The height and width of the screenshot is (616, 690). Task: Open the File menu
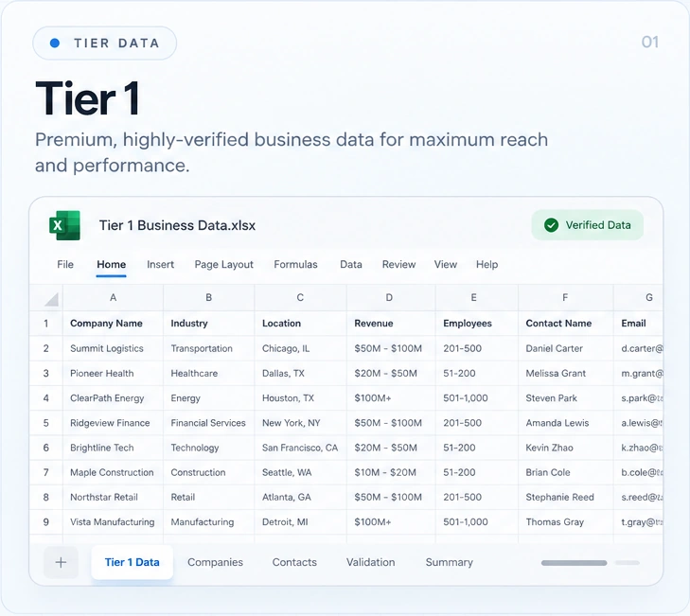(65, 264)
